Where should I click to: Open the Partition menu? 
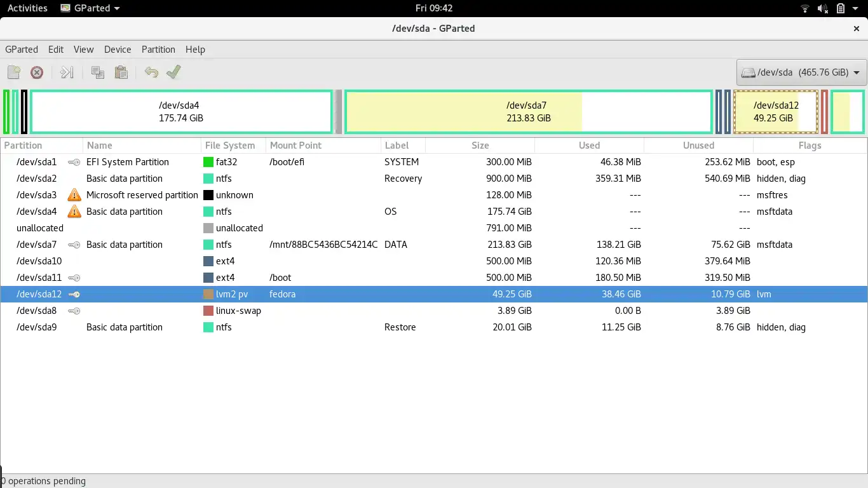tap(158, 50)
